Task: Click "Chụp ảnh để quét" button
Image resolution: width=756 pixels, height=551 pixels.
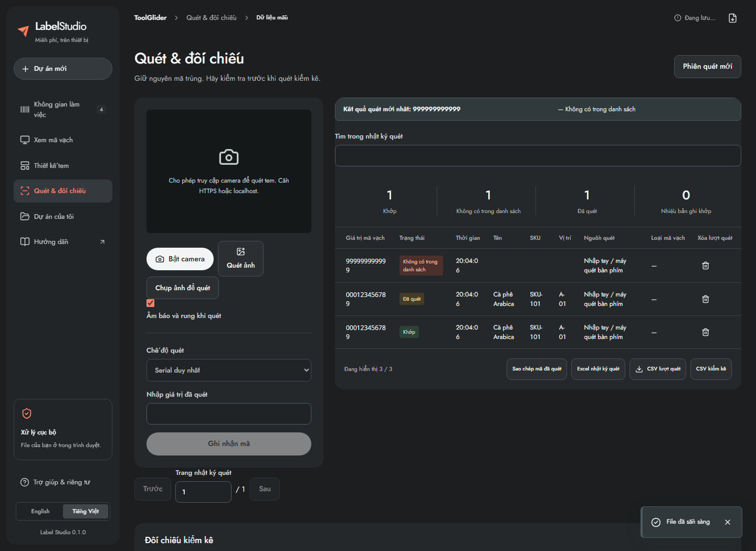Action: (183, 288)
